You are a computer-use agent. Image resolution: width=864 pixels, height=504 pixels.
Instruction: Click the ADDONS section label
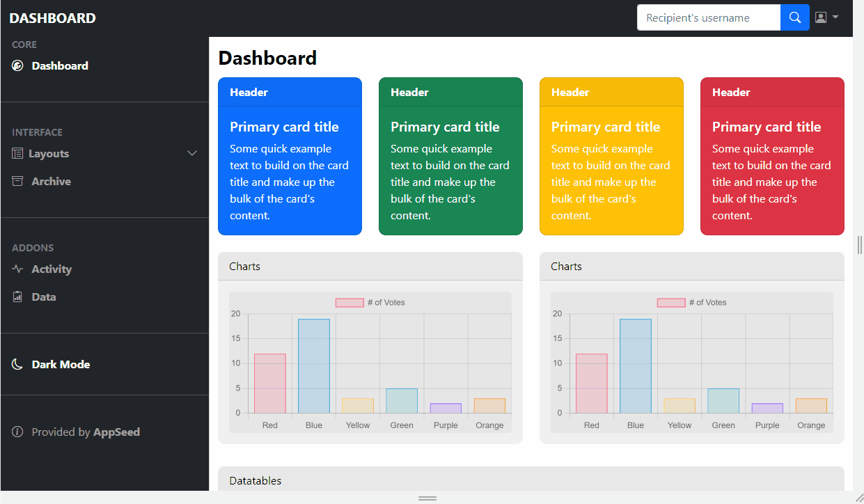33,248
